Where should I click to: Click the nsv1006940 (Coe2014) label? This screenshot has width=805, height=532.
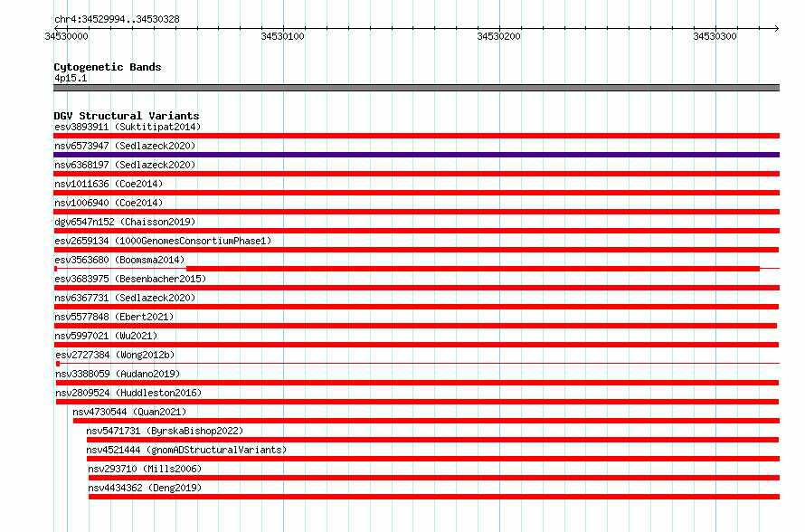(109, 203)
